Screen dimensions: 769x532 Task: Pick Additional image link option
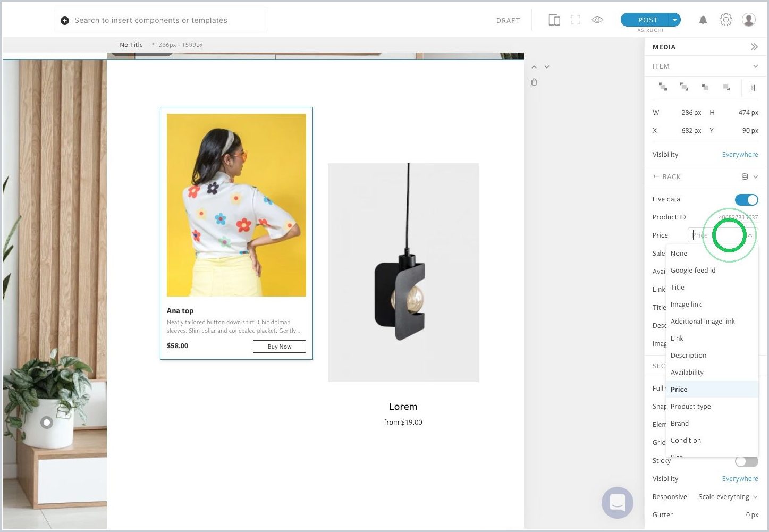(712, 322)
